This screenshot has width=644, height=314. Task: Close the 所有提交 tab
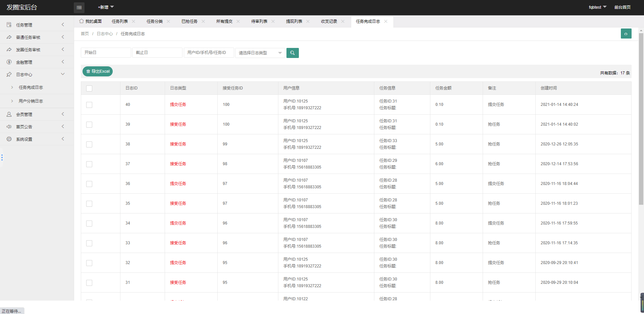238,21
